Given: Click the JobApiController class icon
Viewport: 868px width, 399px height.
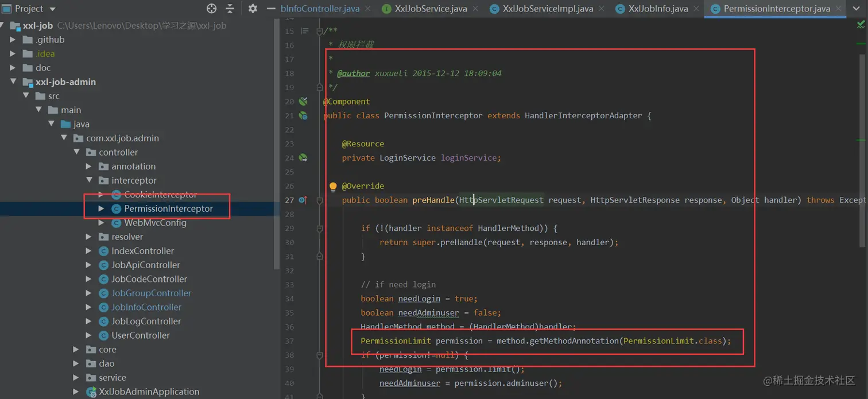Looking at the screenshot, I should (103, 265).
